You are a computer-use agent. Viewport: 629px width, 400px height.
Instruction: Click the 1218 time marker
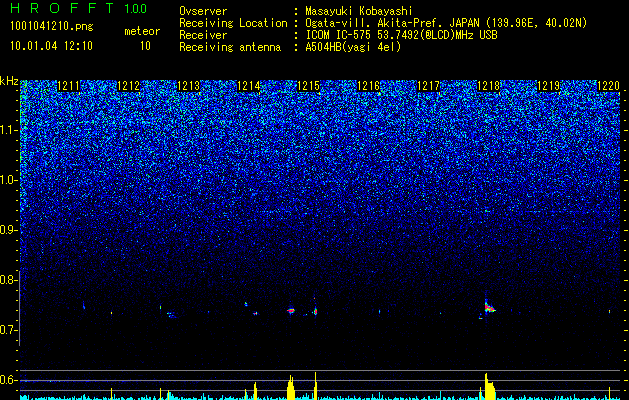click(489, 86)
